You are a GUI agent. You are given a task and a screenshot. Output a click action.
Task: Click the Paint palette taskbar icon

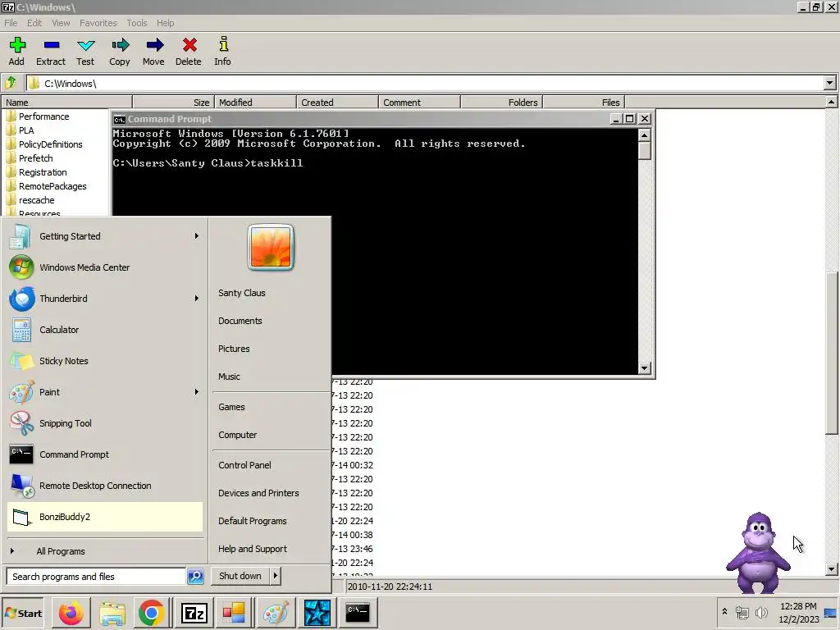(276, 613)
